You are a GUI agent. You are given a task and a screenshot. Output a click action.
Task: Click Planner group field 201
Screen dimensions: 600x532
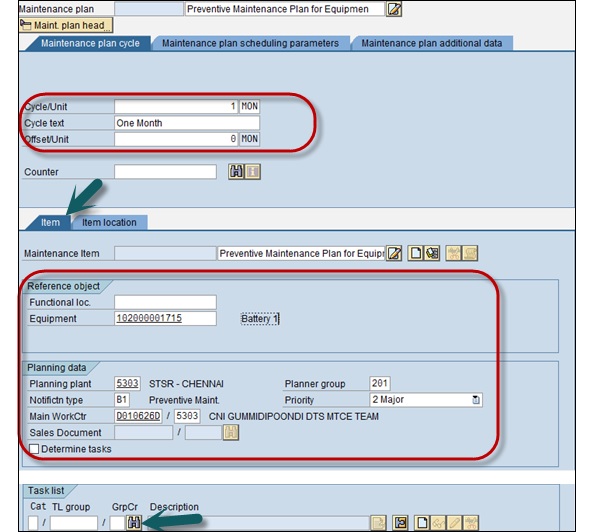tap(380, 383)
